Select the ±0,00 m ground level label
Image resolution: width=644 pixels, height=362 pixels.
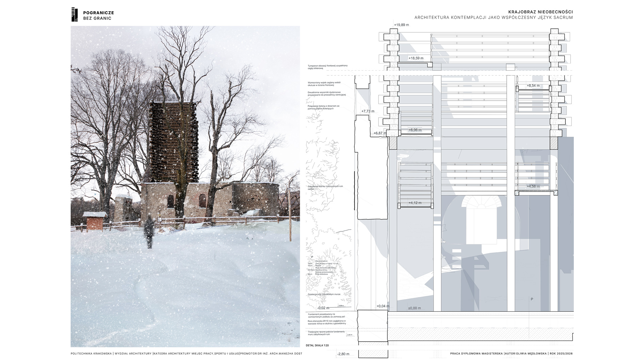[414, 308]
